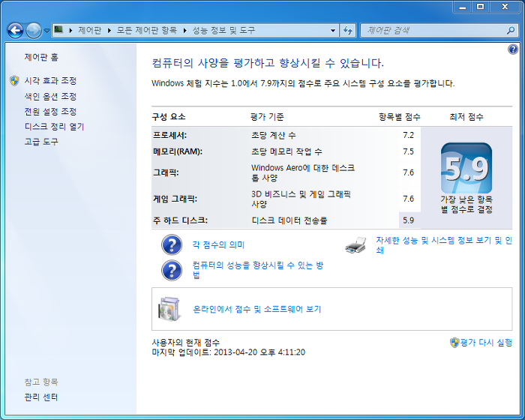Open the recent pages dropdown arrow
This screenshot has height=420, width=525.
pos(46,31)
